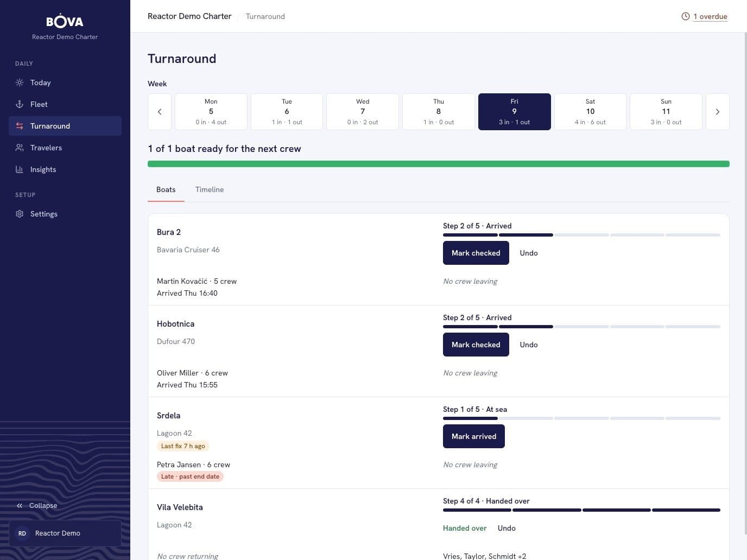
Task: Open the Reactor Demo account name
Action: pyautogui.click(x=58, y=533)
